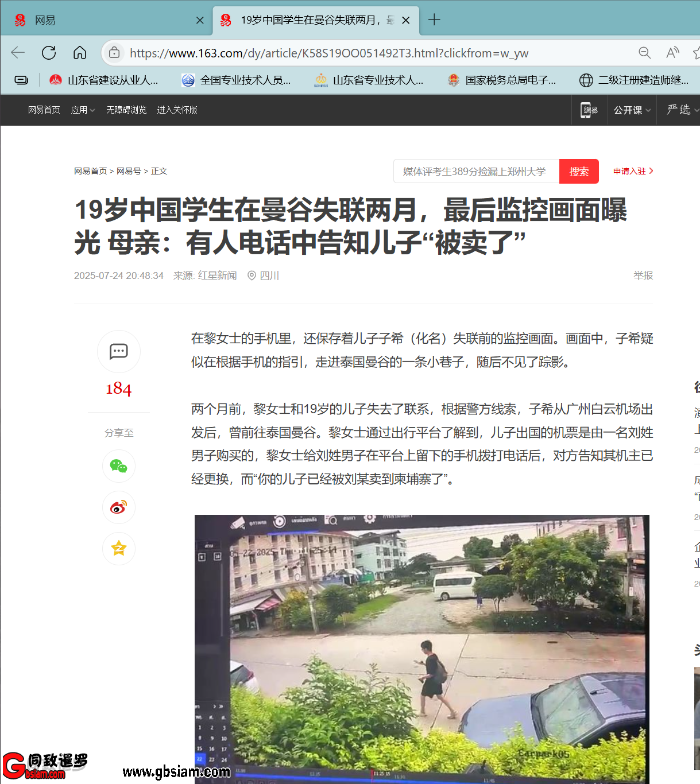Go to browser home page
Screen dimensions: 700x784
80,53
